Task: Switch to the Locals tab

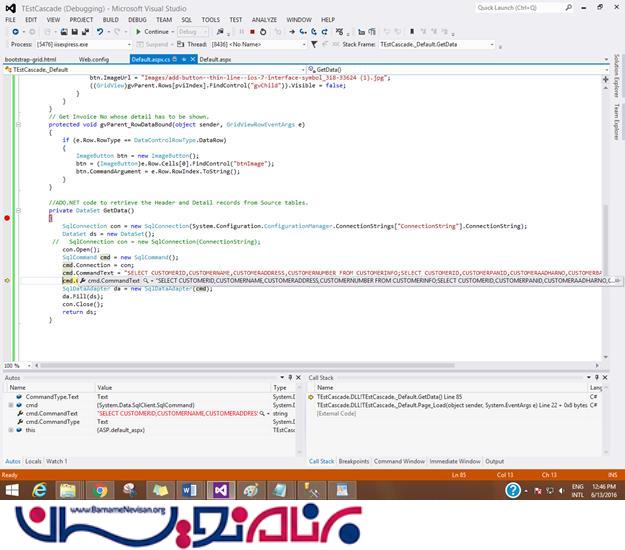Action: pyautogui.click(x=33, y=461)
